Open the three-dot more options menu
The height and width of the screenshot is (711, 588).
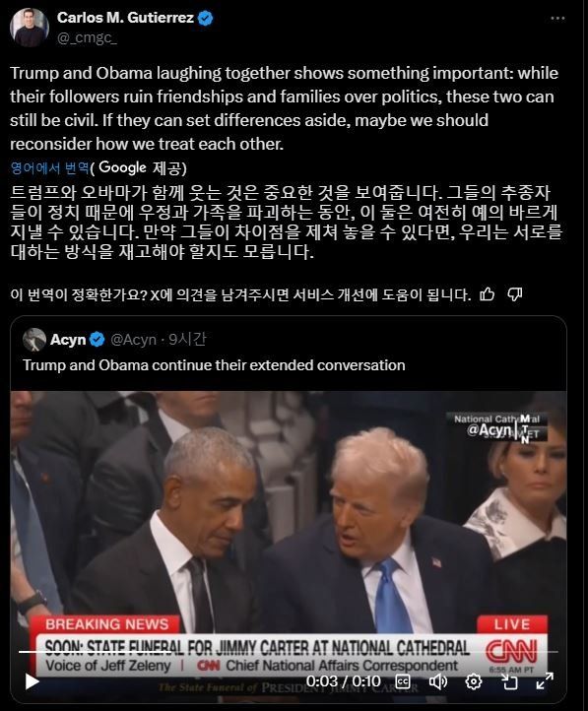(x=557, y=18)
